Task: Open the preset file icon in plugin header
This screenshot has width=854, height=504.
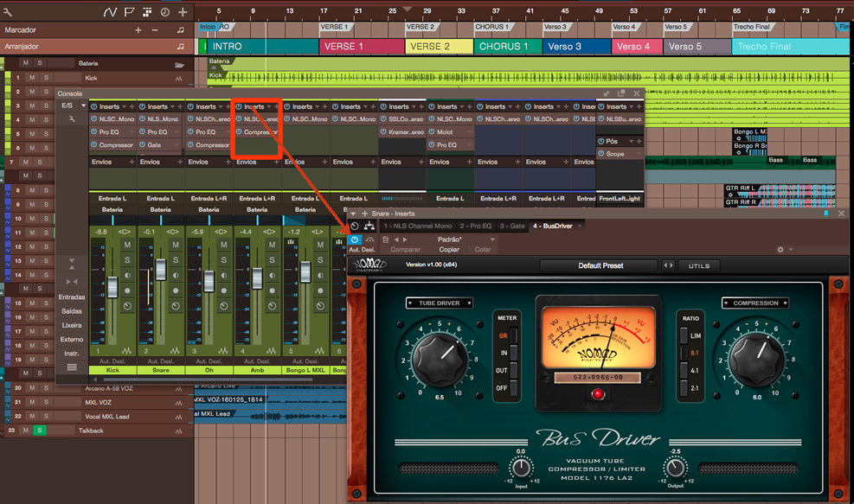Action: (386, 239)
